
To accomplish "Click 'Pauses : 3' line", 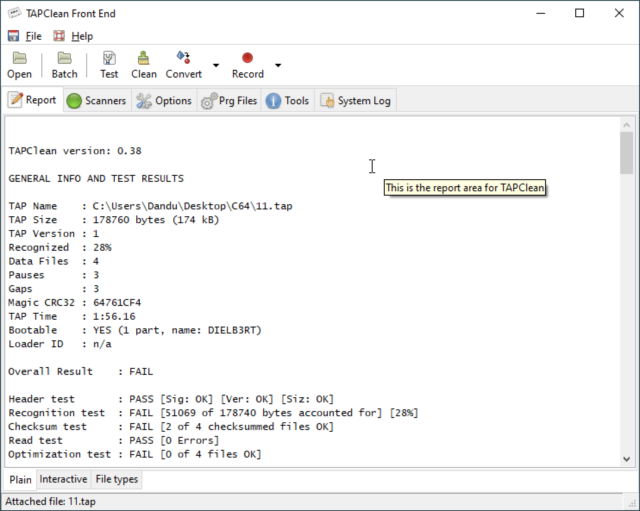I will (53, 275).
